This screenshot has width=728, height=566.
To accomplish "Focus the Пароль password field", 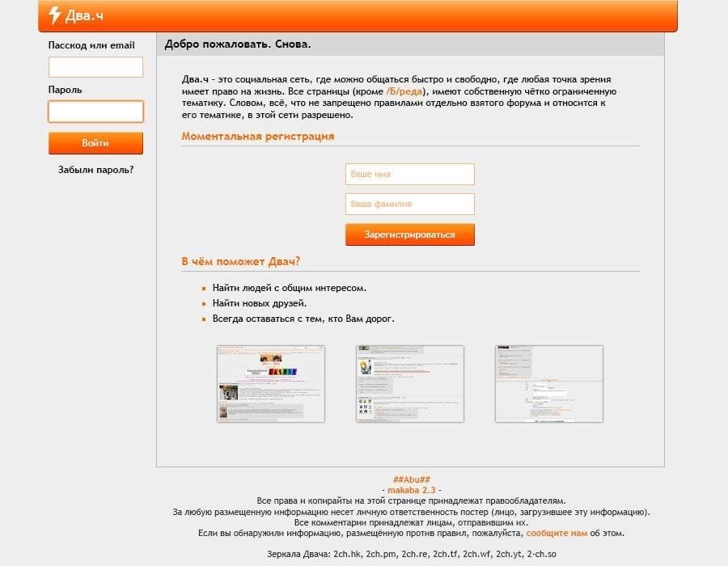I will pos(95,112).
